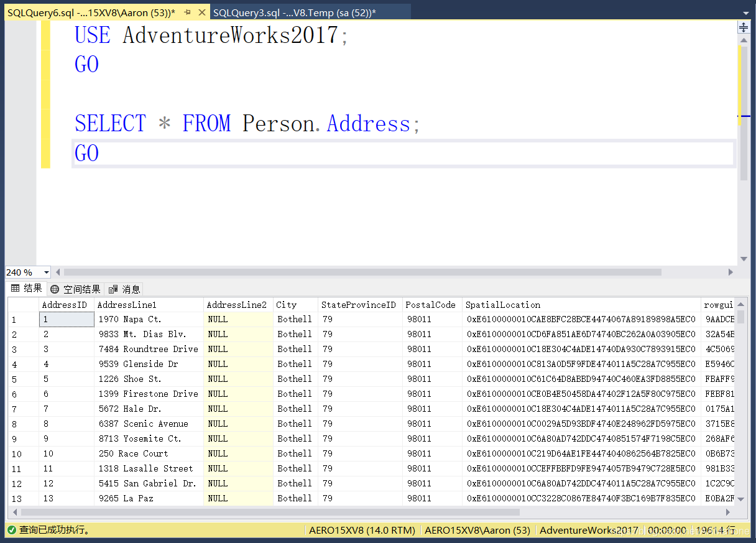The height and width of the screenshot is (543, 756).
Task: Select the cell '9265 La Paz'
Action: pyautogui.click(x=149, y=498)
